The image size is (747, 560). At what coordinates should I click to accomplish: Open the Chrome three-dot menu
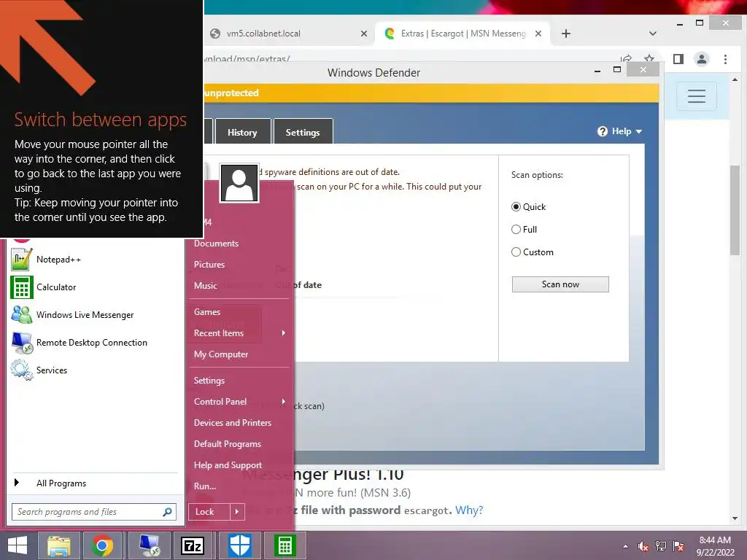[x=725, y=59]
